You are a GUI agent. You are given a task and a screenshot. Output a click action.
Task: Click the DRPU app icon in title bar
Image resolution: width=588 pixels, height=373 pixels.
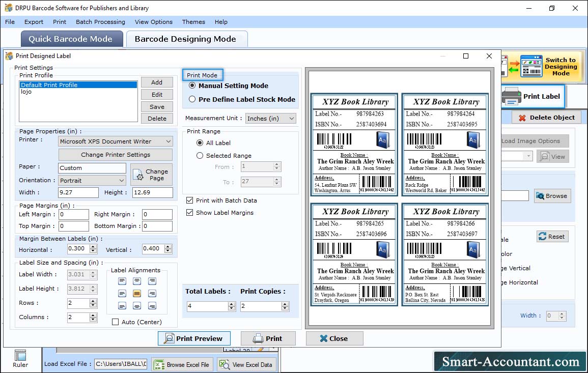pos(8,8)
